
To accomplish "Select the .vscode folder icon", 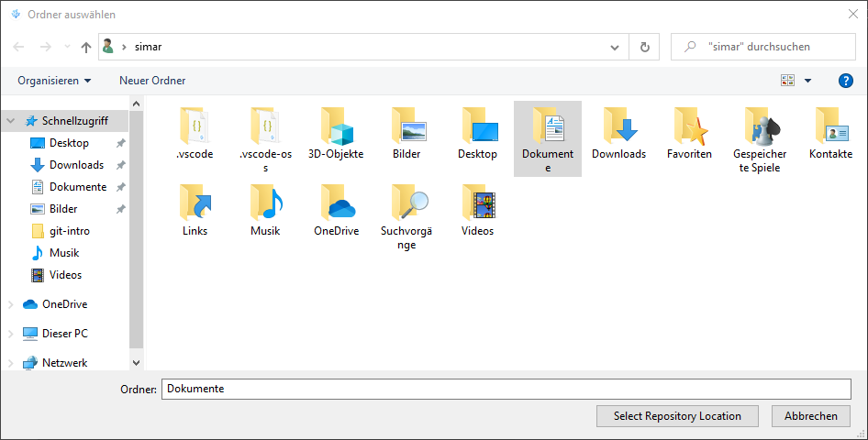I will click(x=195, y=126).
